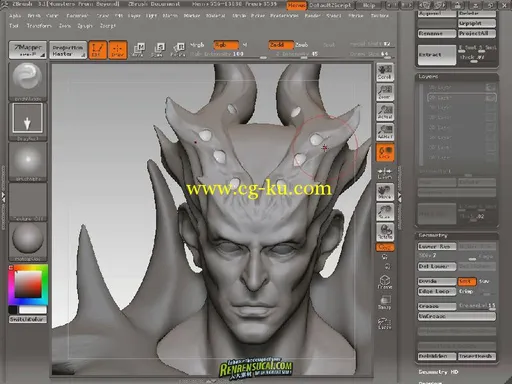Collapse the Layers sub-palette header
This screenshot has width=512, height=384.
pos(456,77)
